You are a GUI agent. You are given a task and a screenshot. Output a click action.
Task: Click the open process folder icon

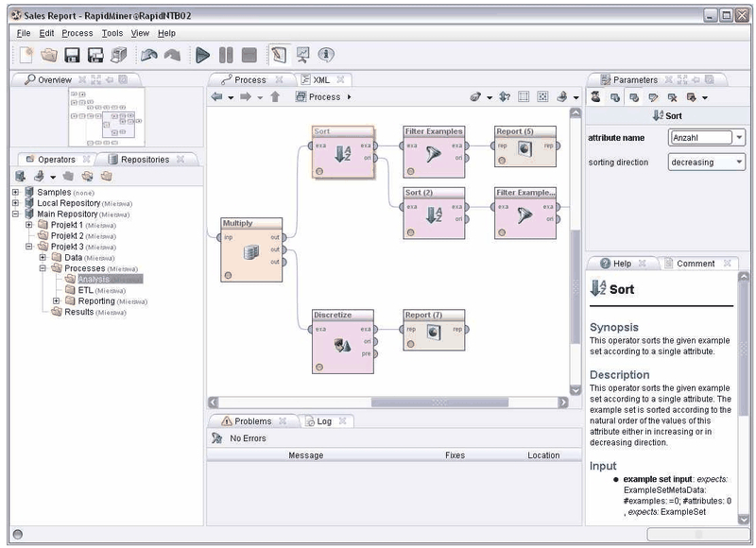(x=49, y=55)
